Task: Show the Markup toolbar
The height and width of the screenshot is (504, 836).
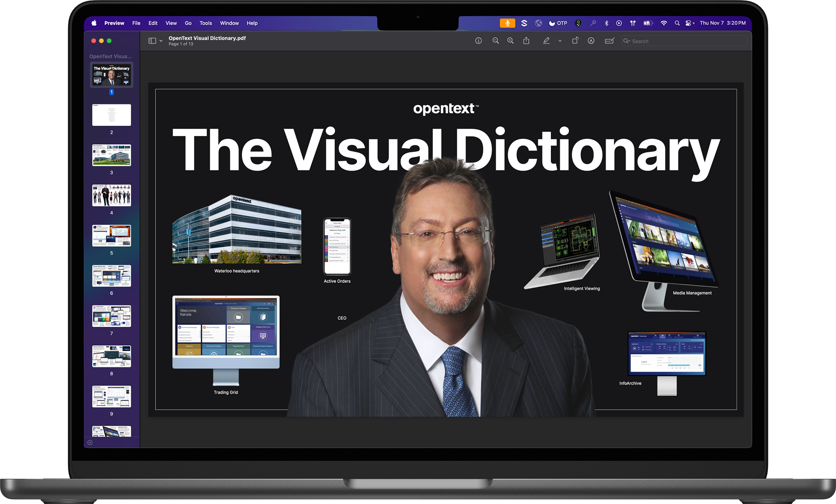Action: (591, 41)
